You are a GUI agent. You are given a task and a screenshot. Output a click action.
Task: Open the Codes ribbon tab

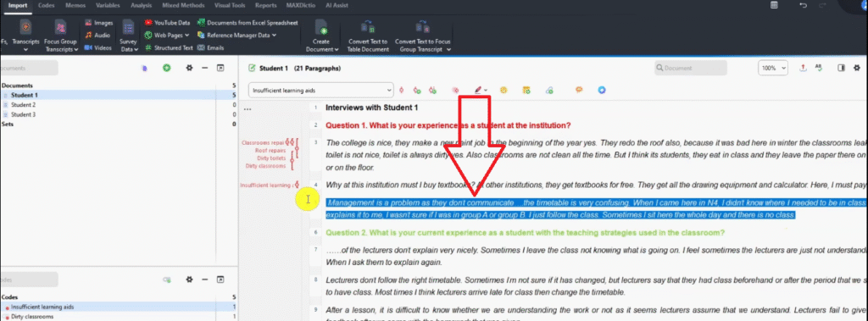46,6
